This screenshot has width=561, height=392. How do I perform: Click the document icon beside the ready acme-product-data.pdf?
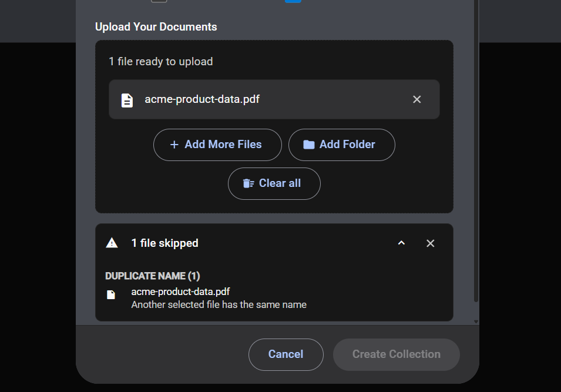tap(127, 100)
